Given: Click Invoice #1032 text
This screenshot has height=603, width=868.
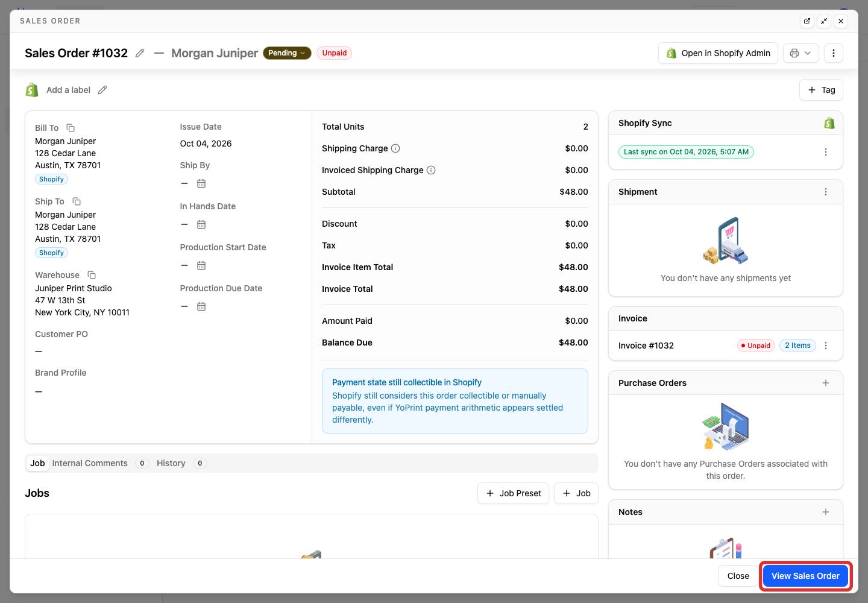Looking at the screenshot, I should [x=646, y=346].
